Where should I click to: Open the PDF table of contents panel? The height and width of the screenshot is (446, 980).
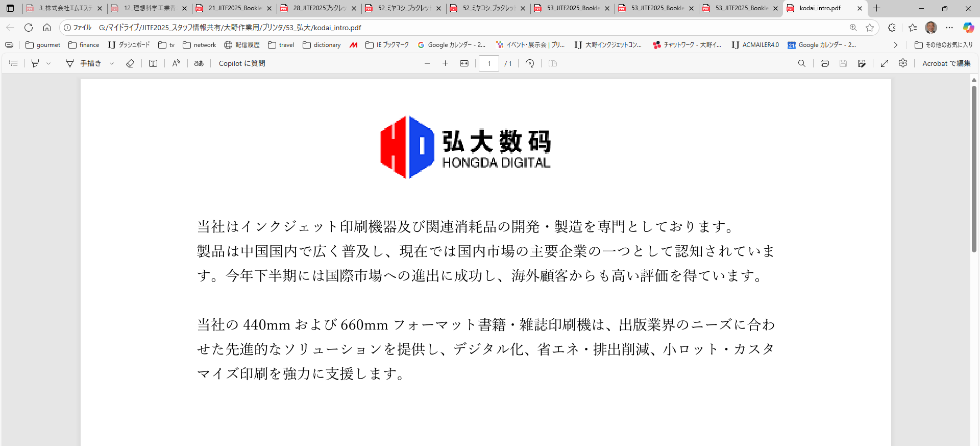[14, 63]
